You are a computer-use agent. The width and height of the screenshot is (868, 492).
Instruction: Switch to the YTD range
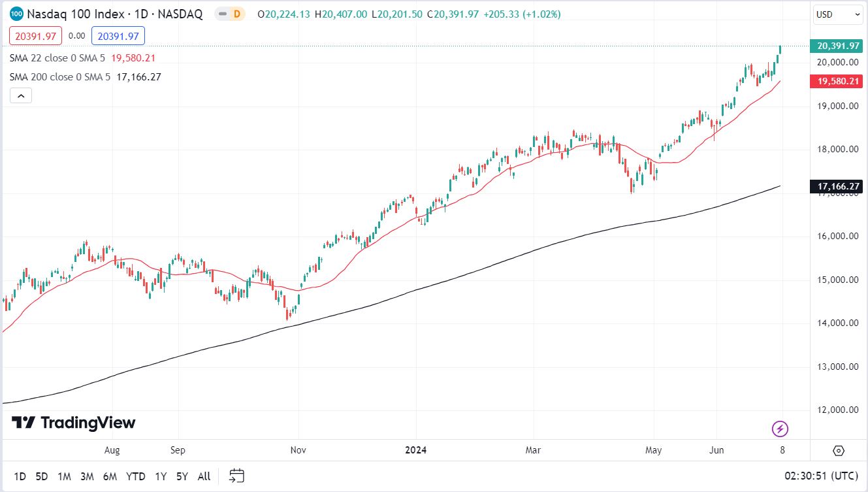(135, 476)
